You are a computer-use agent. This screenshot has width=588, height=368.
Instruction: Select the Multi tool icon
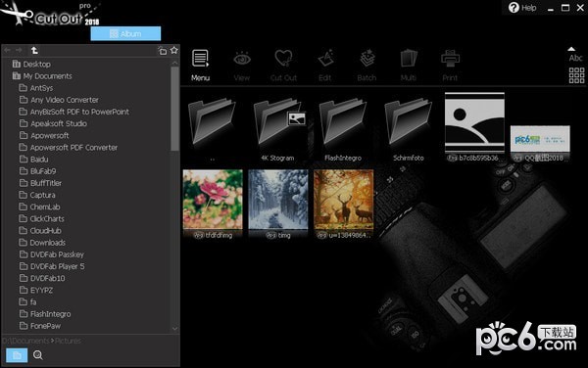coord(409,65)
